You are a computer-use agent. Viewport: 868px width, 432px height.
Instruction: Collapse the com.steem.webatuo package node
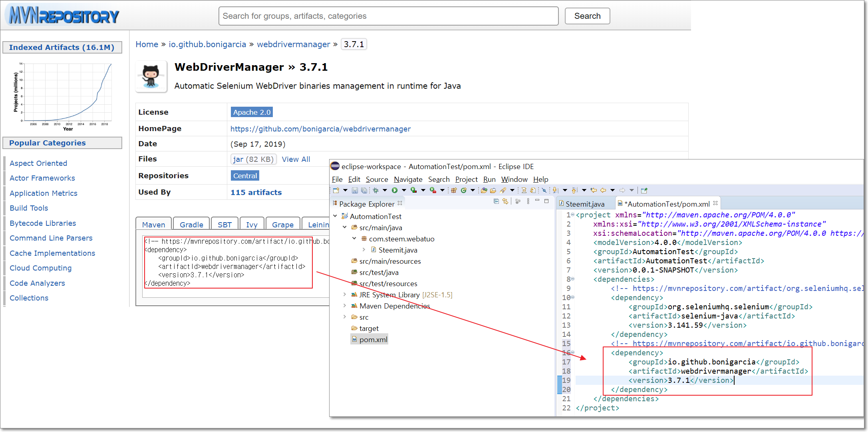click(354, 239)
